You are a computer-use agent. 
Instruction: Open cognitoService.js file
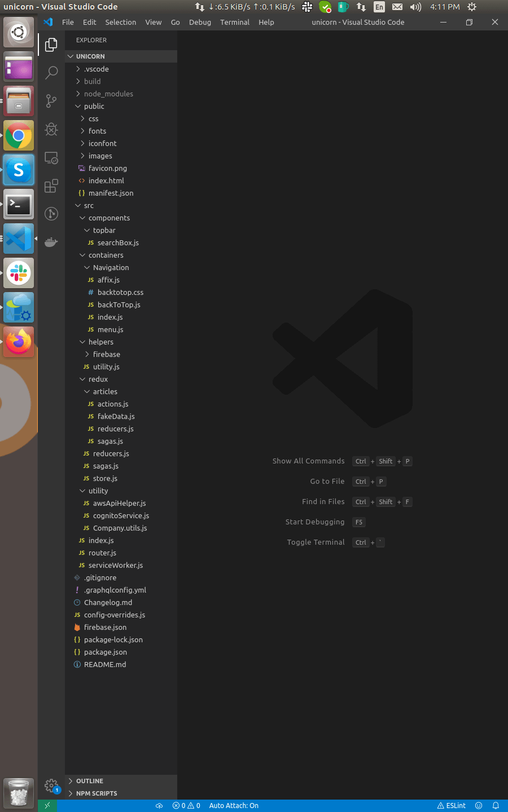(x=121, y=515)
